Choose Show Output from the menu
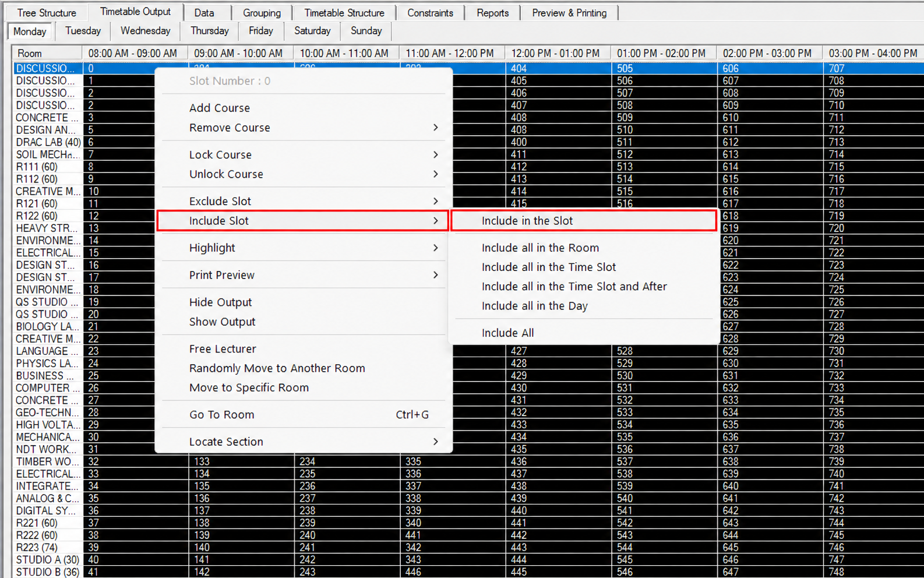Screen dimensions: 924x578 point(304,322)
